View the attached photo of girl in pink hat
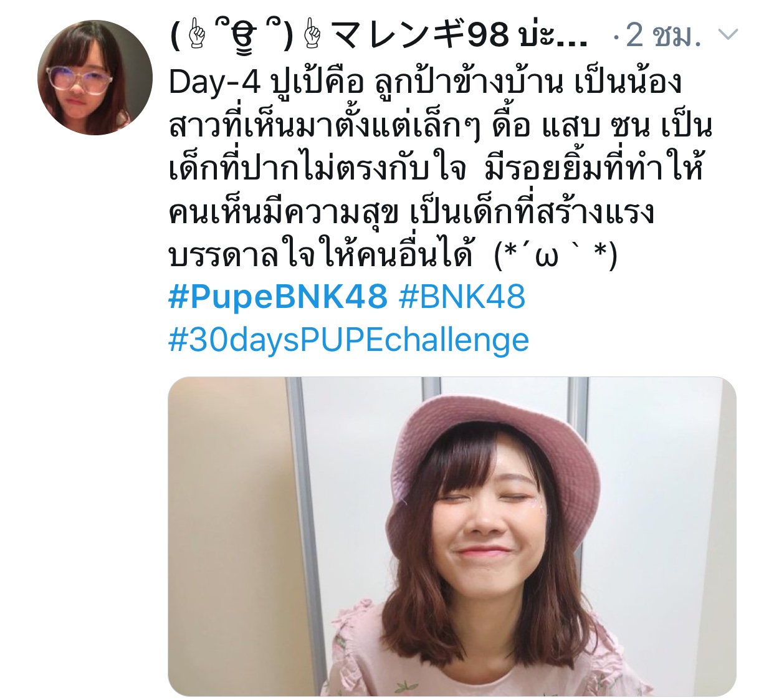The image size is (774, 700). point(452,536)
